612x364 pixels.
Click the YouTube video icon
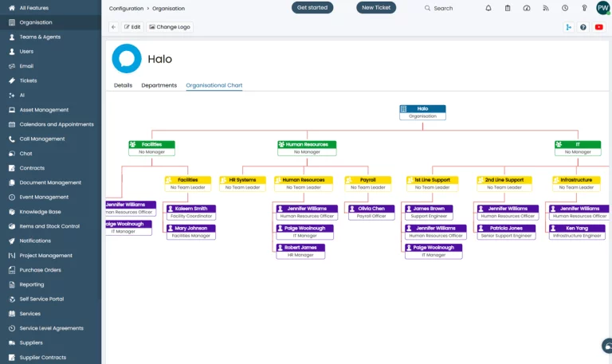599,27
